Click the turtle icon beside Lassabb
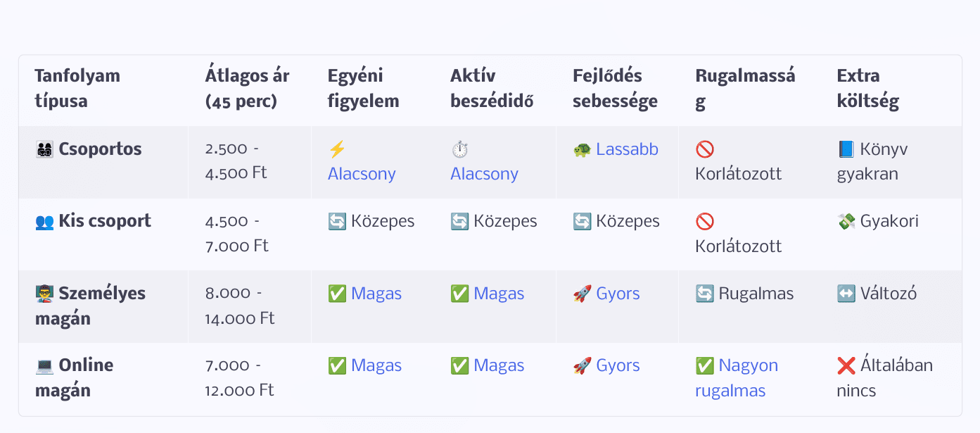980x433 pixels. (x=582, y=149)
